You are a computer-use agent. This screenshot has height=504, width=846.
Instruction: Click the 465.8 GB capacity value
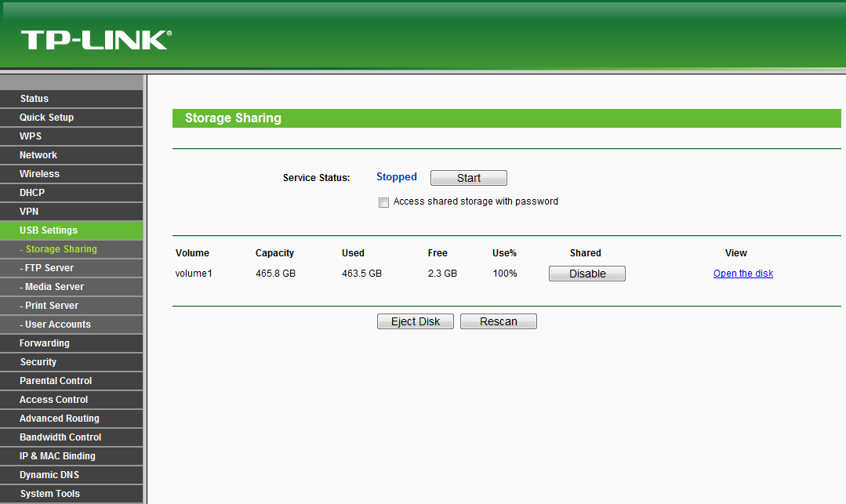point(276,274)
